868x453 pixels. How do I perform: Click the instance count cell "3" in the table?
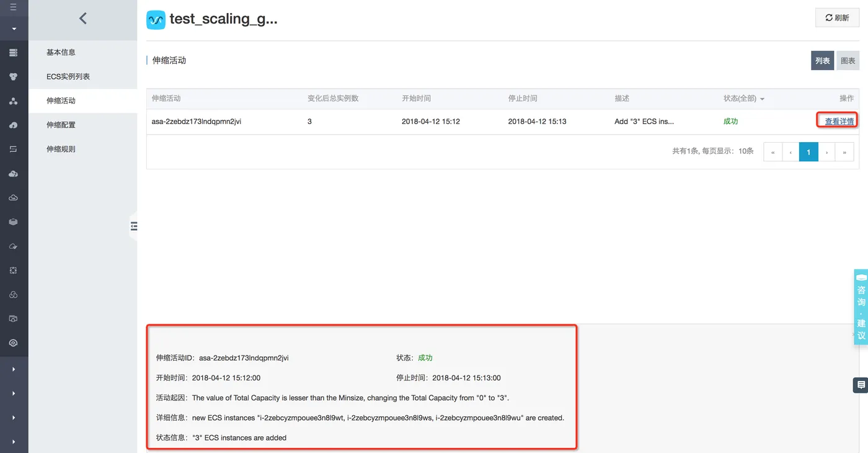coord(310,122)
